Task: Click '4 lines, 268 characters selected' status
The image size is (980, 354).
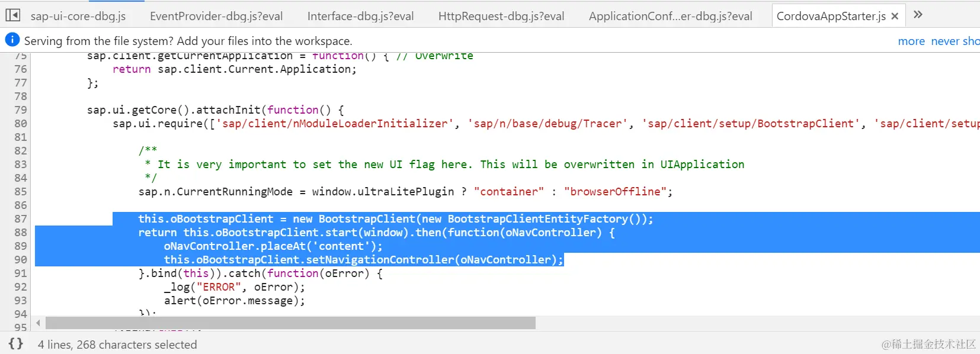Action: tap(117, 344)
